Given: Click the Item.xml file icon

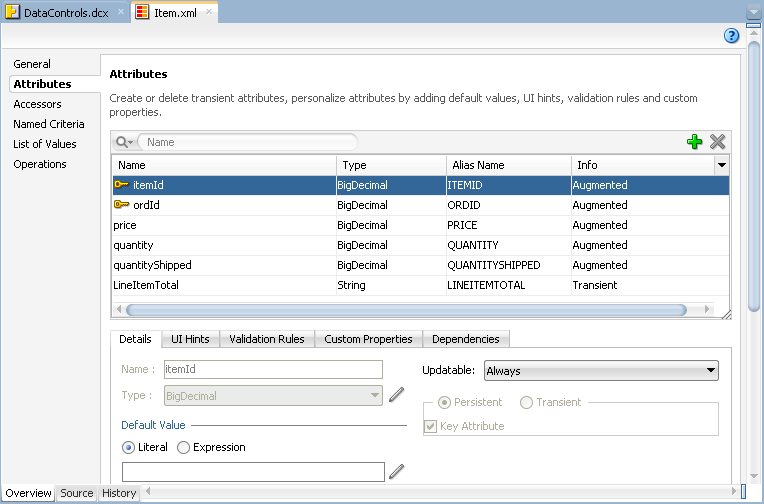Looking at the screenshot, I should [142, 12].
